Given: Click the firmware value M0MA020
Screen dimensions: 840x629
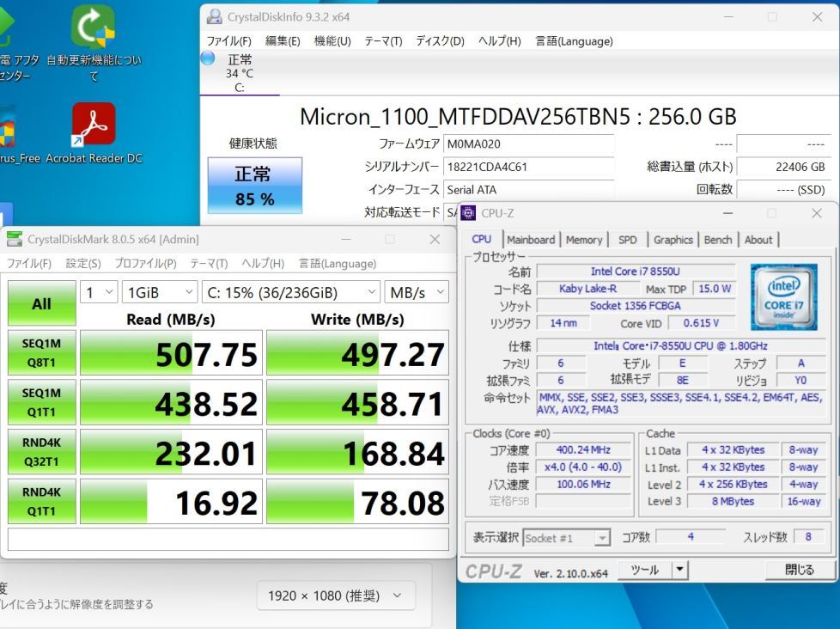Looking at the screenshot, I should (529, 144).
